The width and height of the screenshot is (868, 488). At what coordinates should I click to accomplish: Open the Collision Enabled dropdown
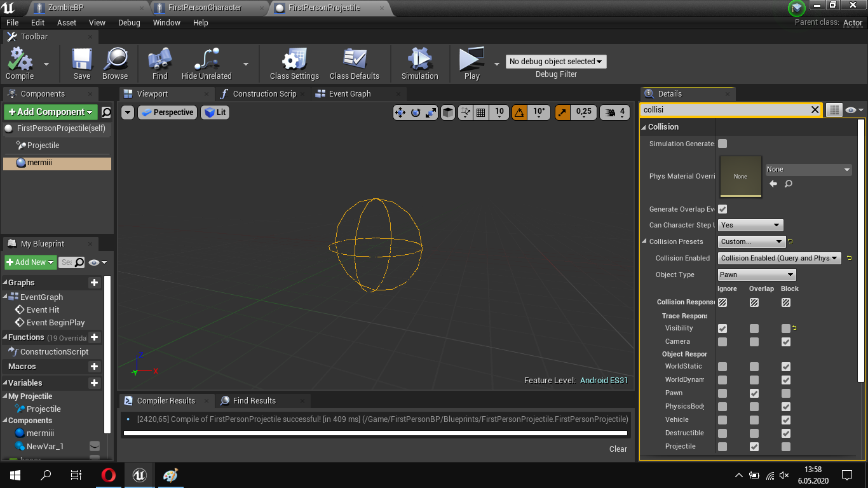[x=780, y=258]
